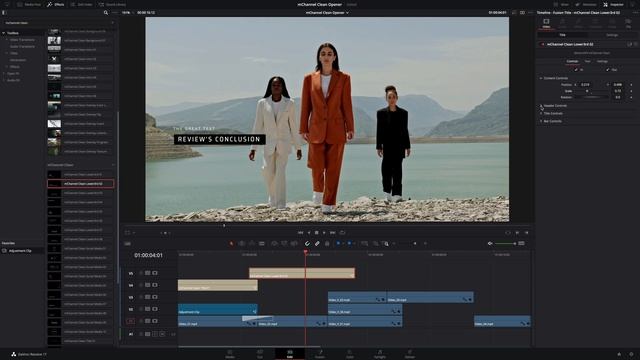Play the timeline forward
The height and width of the screenshot is (360, 640).
pyautogui.click(x=324, y=233)
